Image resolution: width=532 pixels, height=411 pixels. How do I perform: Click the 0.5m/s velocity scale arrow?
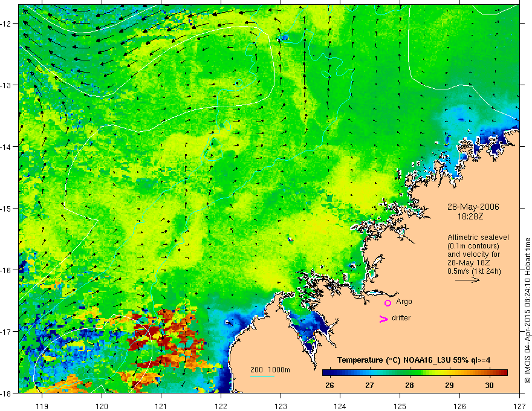point(467,280)
